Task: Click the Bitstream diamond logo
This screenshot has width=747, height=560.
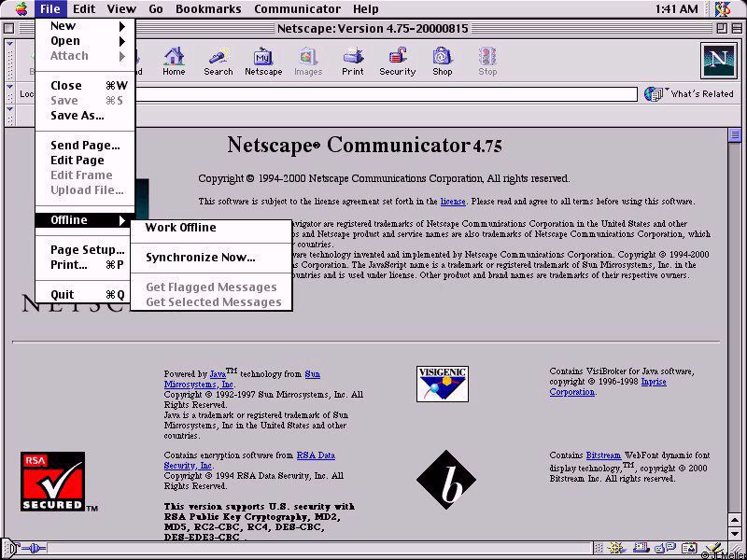Action: coord(446,479)
